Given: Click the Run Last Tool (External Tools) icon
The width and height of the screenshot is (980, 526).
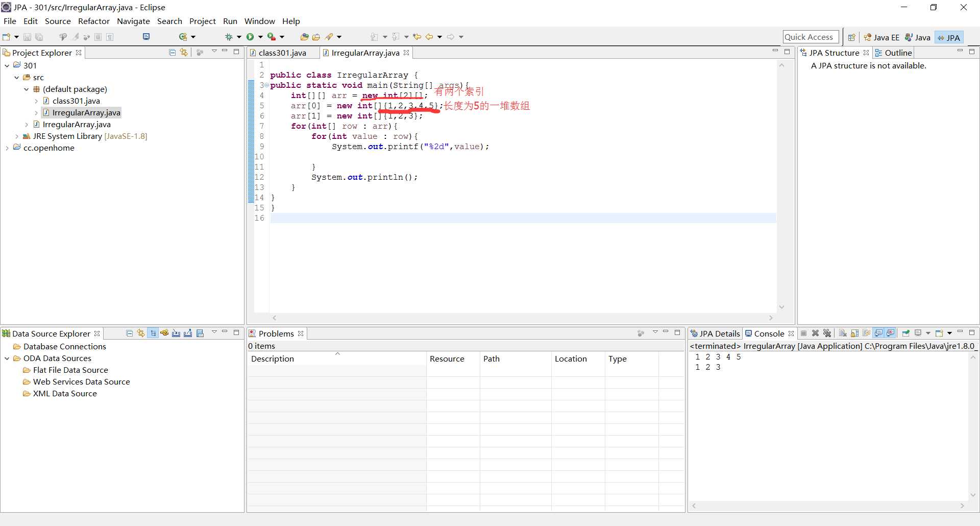Looking at the screenshot, I should [x=272, y=37].
